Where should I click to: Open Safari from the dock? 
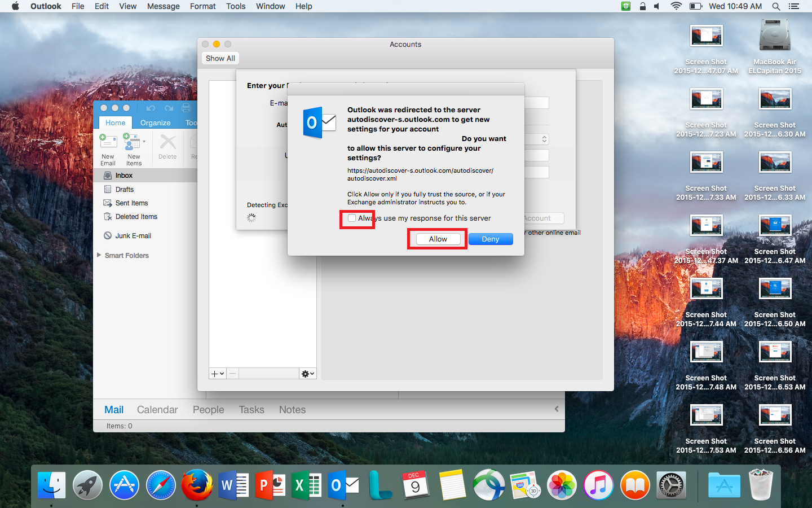point(160,485)
